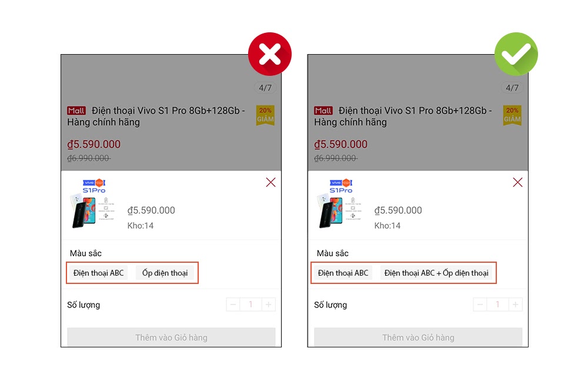Open the Vivo S1 Pro thumbnail in left panel
Screen dimensions: 588x388
pyautogui.click(x=94, y=203)
